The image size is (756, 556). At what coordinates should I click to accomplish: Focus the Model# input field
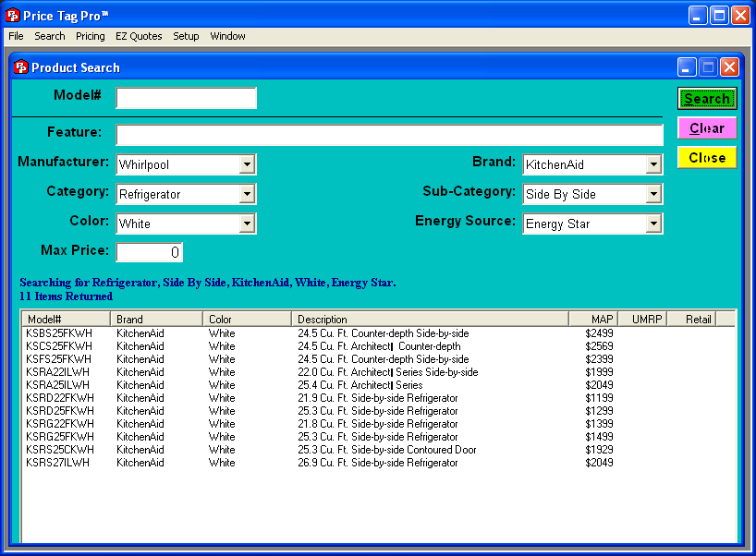pos(186,98)
